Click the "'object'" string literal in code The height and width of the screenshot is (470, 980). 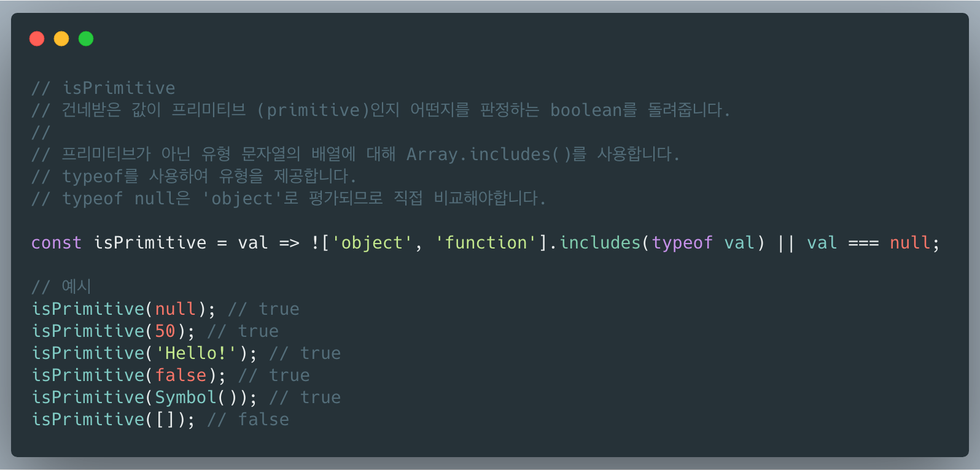click(x=371, y=243)
